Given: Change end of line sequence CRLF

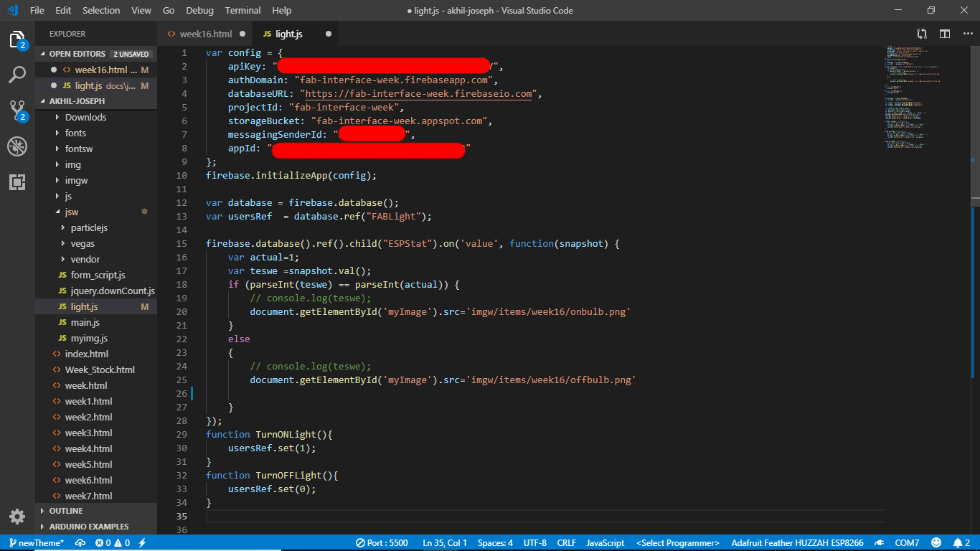Looking at the screenshot, I should (x=566, y=543).
